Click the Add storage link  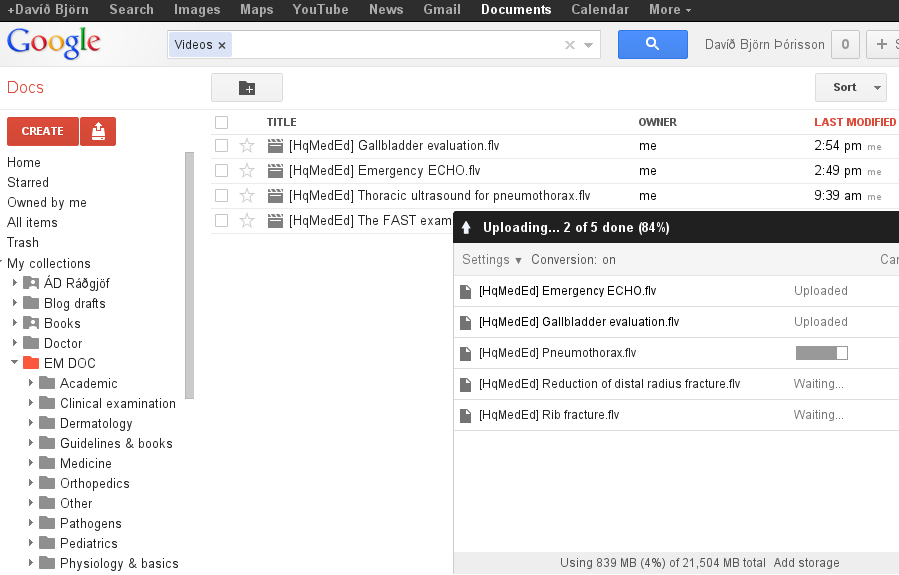(806, 563)
